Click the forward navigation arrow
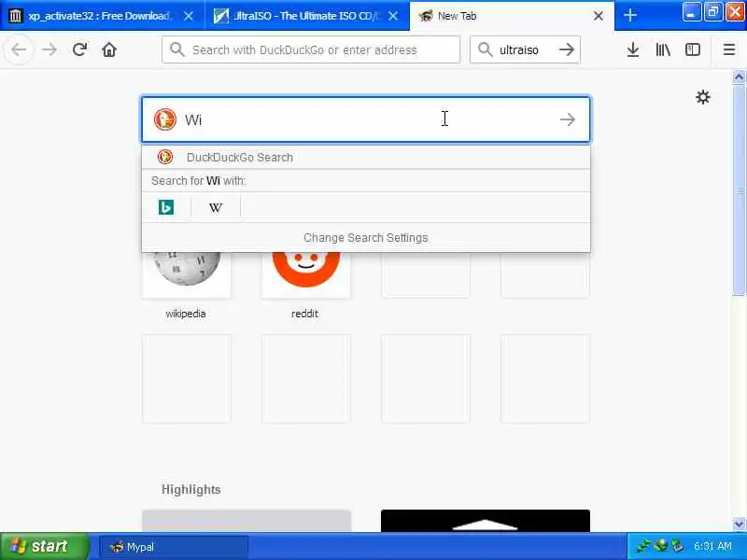Viewport: 747px width, 560px height. [x=49, y=49]
